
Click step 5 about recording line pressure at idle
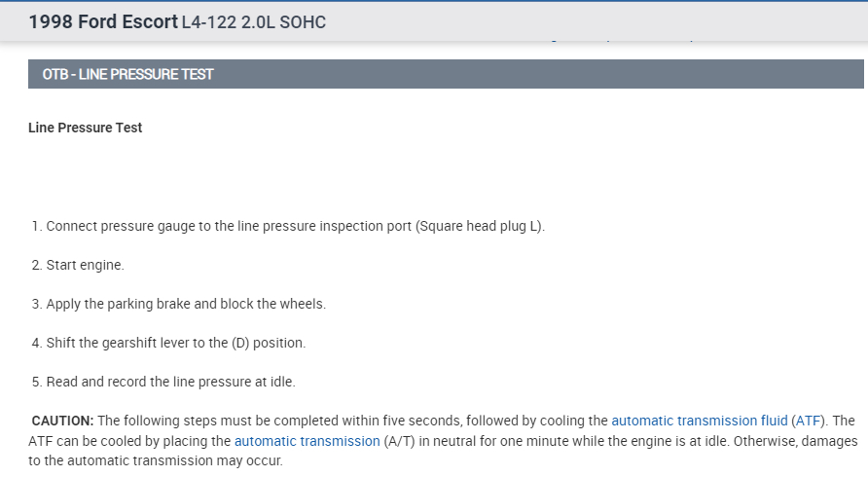163,382
